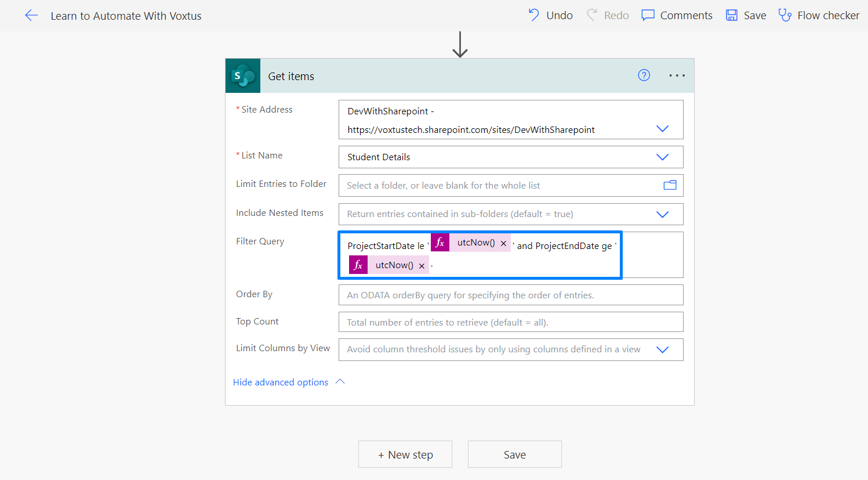Open the Flow checker stethoscope icon

click(785, 15)
